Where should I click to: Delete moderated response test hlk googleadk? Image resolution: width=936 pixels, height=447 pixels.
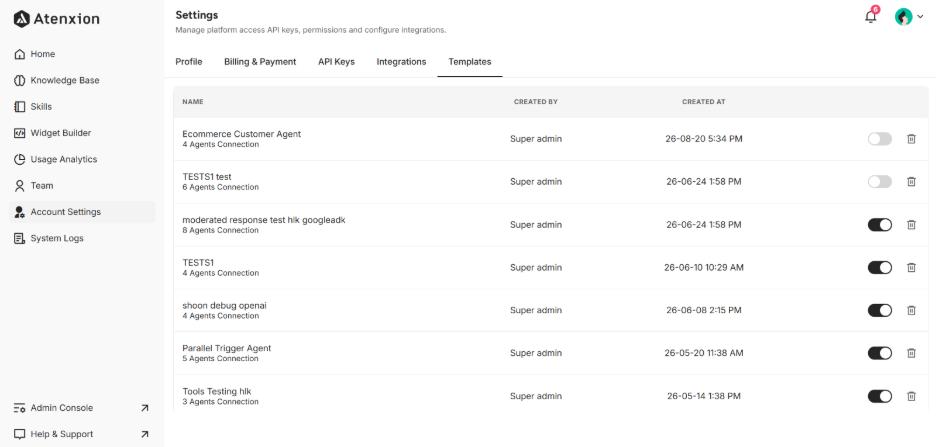911,224
